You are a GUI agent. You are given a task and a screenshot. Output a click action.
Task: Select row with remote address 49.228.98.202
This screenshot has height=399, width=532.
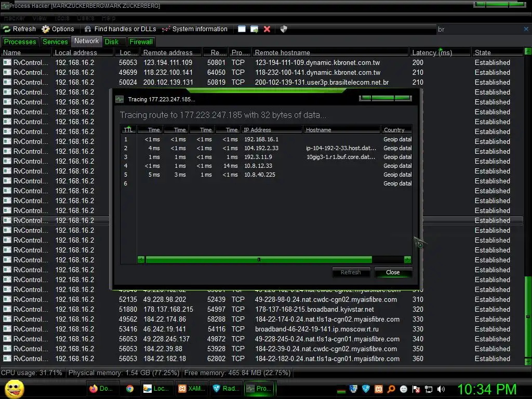pos(262,300)
